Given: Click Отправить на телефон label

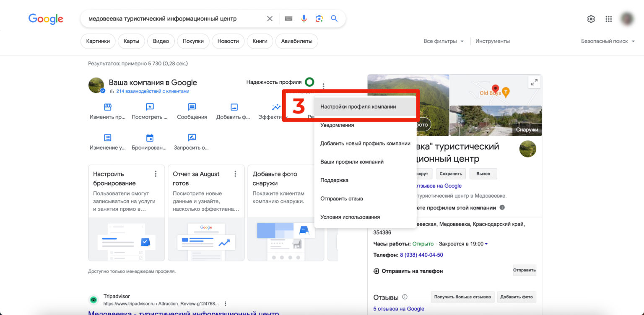Looking at the screenshot, I should click(412, 271).
